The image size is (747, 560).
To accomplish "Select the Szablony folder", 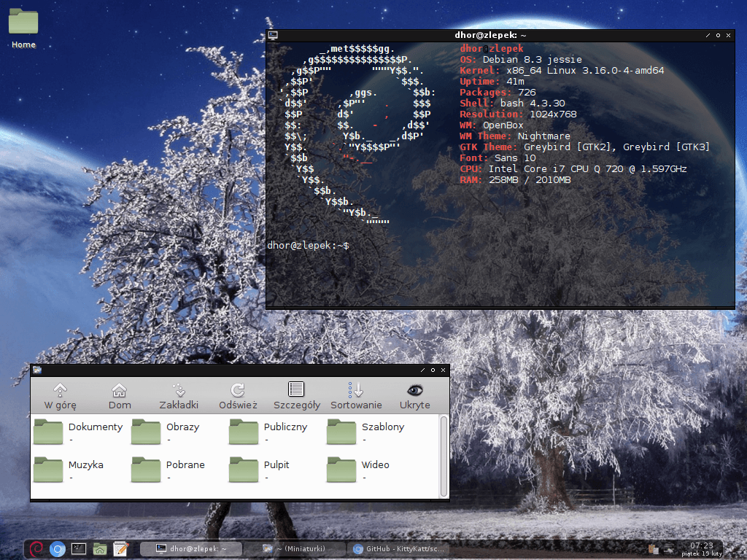I will pos(366,432).
